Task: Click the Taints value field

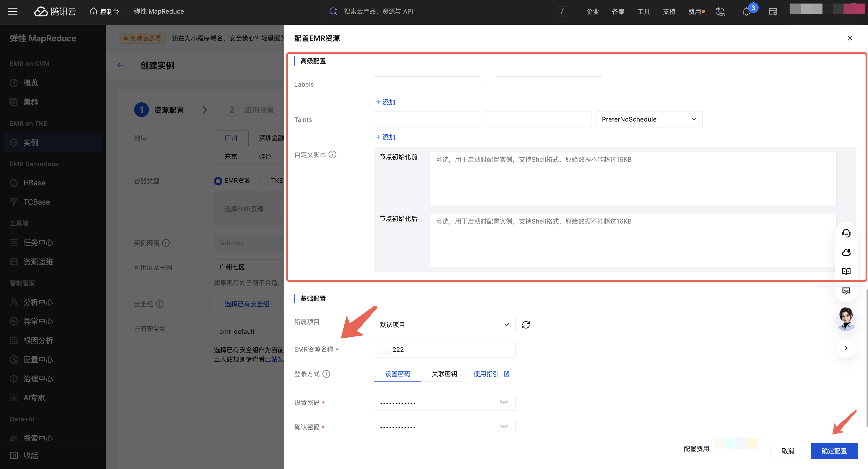Action: pyautogui.click(x=538, y=119)
